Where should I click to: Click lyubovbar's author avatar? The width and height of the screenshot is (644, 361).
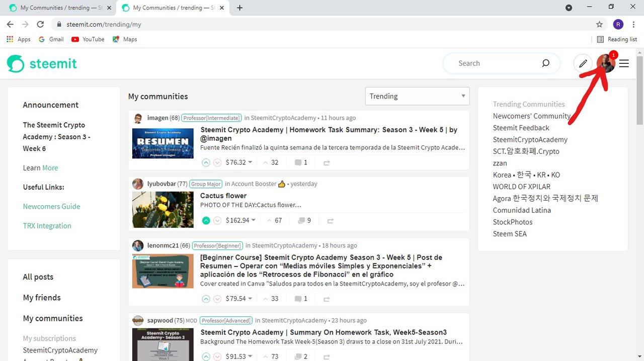point(138,184)
